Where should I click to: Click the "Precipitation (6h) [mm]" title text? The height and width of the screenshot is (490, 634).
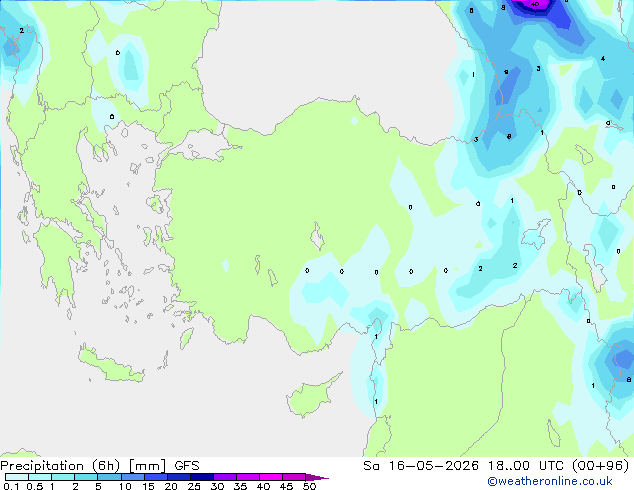coord(83,466)
